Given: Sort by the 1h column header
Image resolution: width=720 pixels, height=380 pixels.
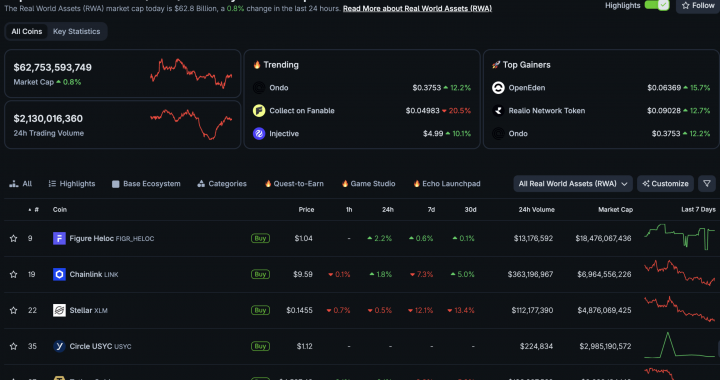Looking at the screenshot, I should pos(349,209).
